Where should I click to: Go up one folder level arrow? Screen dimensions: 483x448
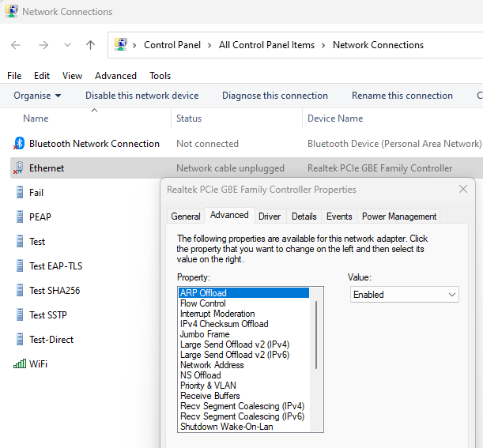(x=90, y=45)
